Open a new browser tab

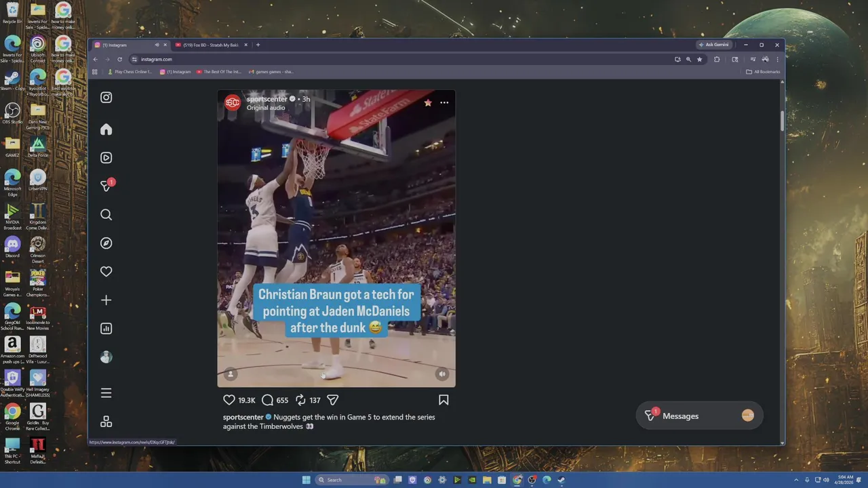coord(258,45)
